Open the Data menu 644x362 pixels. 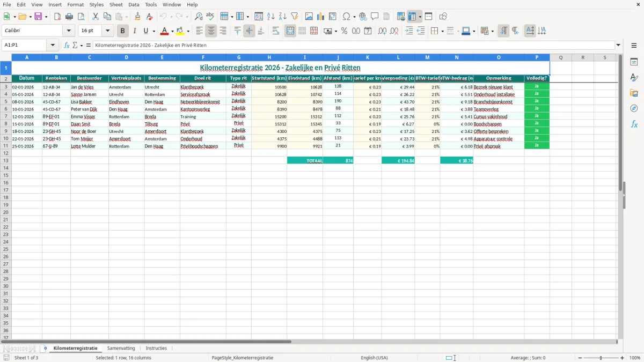[134, 4]
